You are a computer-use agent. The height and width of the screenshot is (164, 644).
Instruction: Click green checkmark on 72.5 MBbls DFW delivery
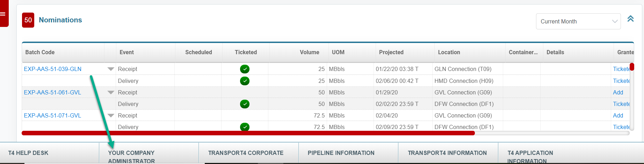pyautogui.click(x=245, y=127)
